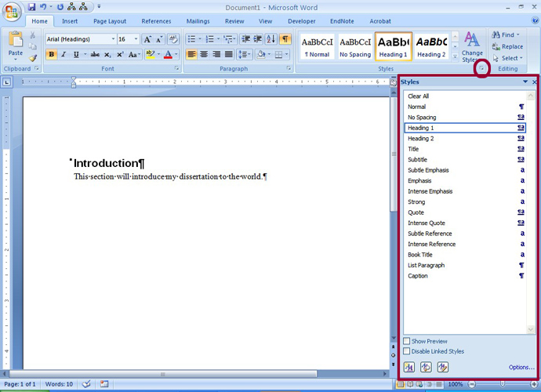Save the document from Quick Access toolbar
This screenshot has width=541, height=392.
click(31, 6)
